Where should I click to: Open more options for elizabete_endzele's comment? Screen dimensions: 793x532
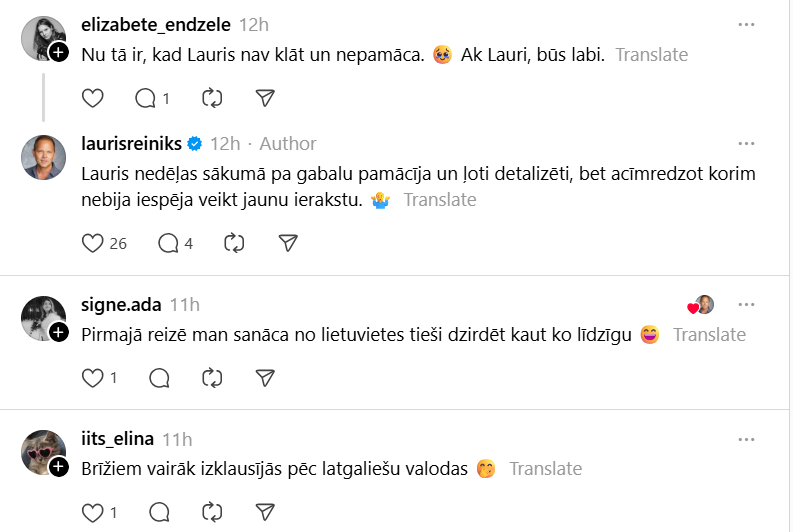[x=746, y=24]
